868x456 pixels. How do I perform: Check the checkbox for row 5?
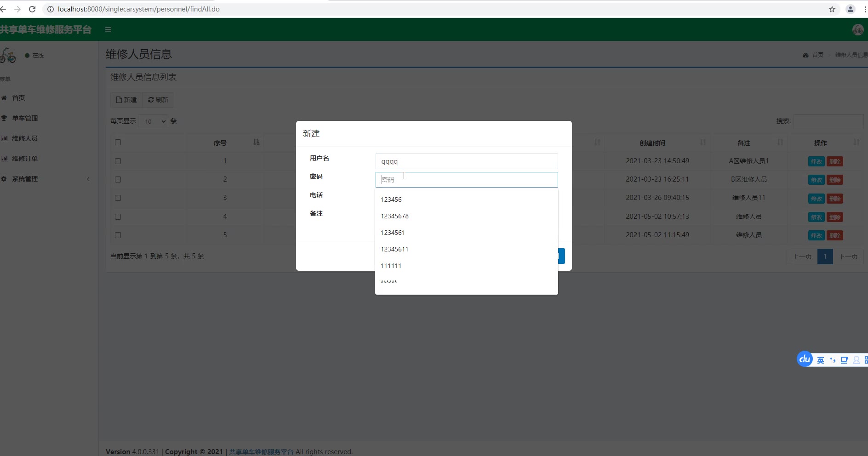coord(118,235)
